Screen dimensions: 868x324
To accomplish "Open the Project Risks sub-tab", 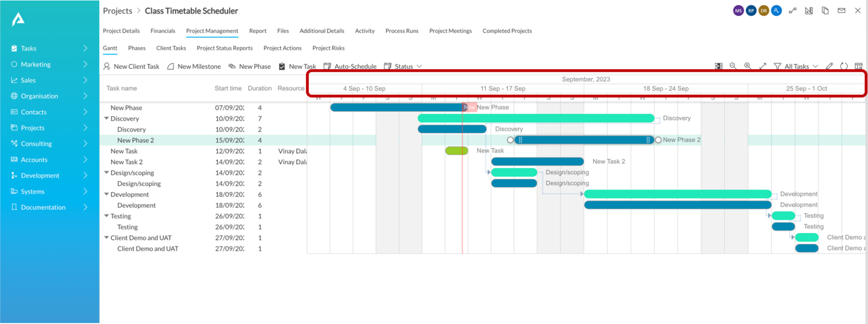I will pos(328,48).
